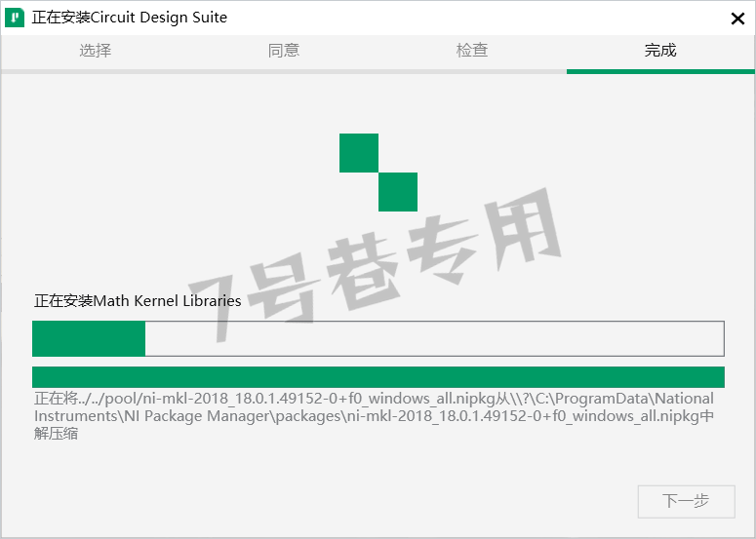Click the Math Kernel Libraries progress bar

378,338
